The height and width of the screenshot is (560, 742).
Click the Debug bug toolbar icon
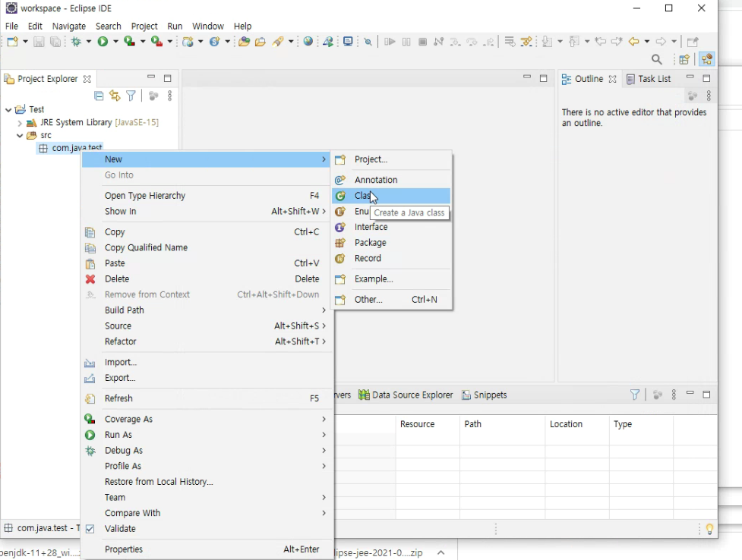tap(76, 42)
